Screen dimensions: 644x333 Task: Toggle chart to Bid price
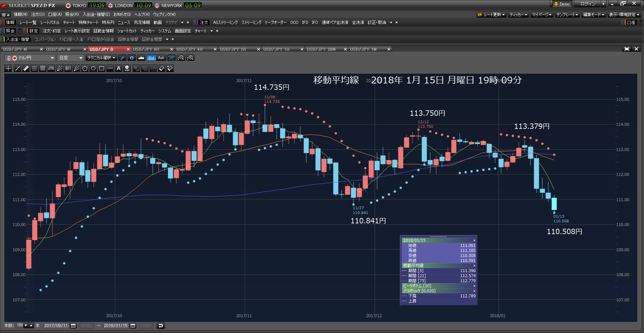[151, 58]
